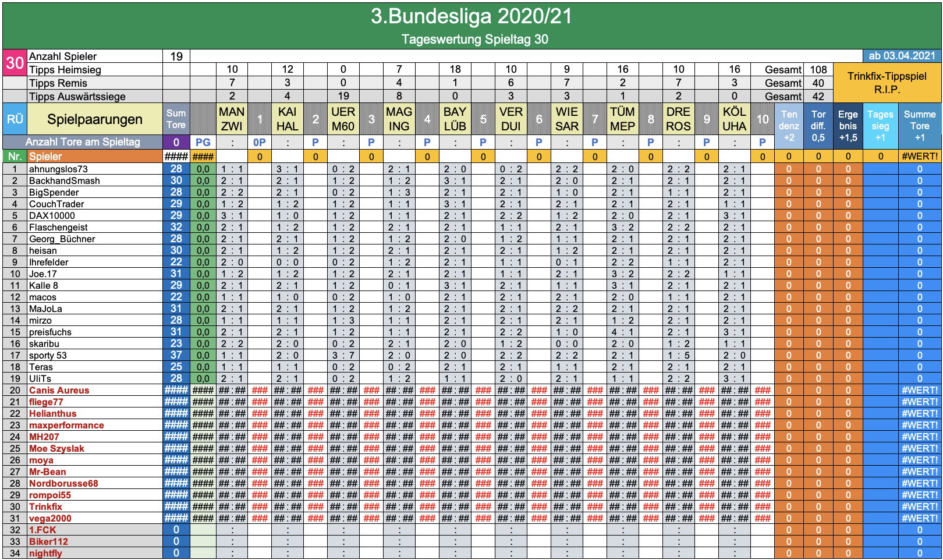
Task: Click the Anzahl Spieler value 19
Action: coord(176,56)
